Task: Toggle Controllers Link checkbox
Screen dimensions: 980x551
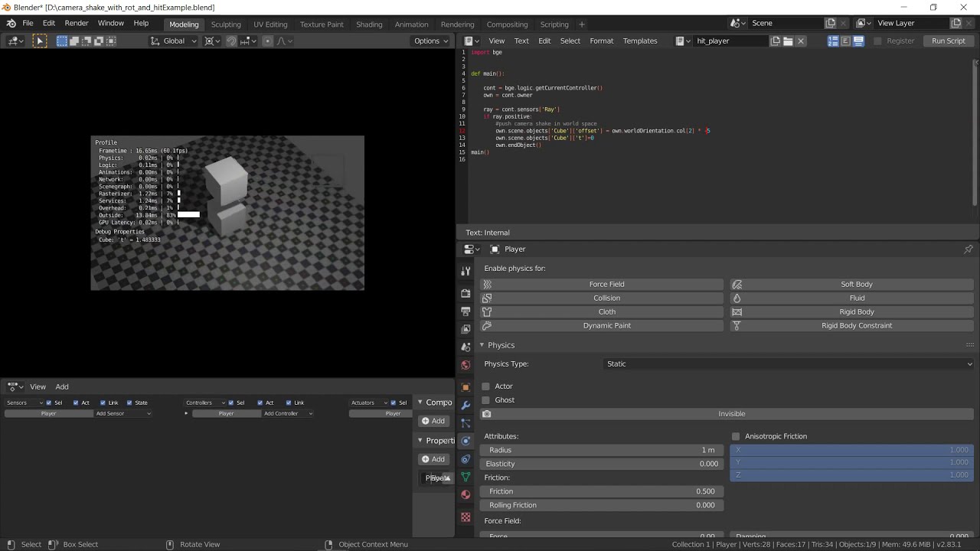Action: 289,403
